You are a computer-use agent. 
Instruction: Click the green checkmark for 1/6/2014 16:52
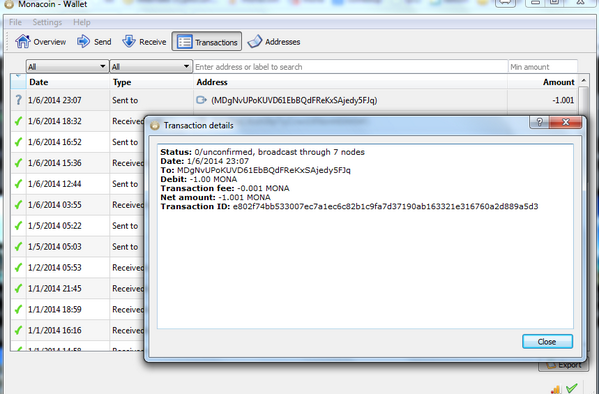tap(18, 142)
